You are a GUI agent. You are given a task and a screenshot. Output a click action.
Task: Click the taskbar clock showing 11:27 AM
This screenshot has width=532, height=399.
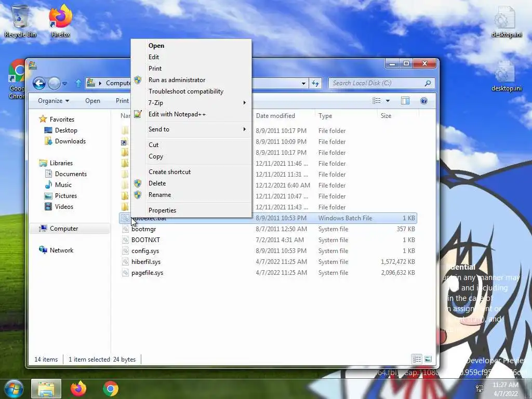point(506,389)
